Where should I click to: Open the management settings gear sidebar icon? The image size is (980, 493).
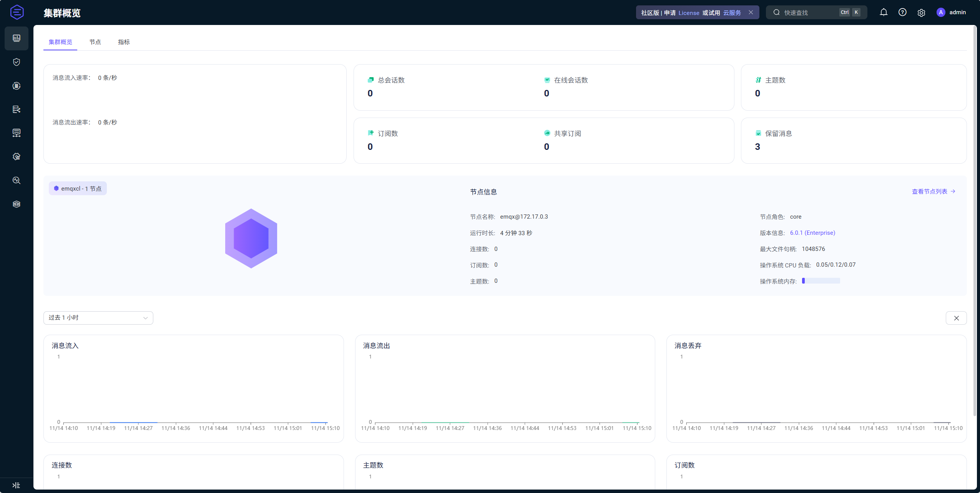(x=17, y=157)
